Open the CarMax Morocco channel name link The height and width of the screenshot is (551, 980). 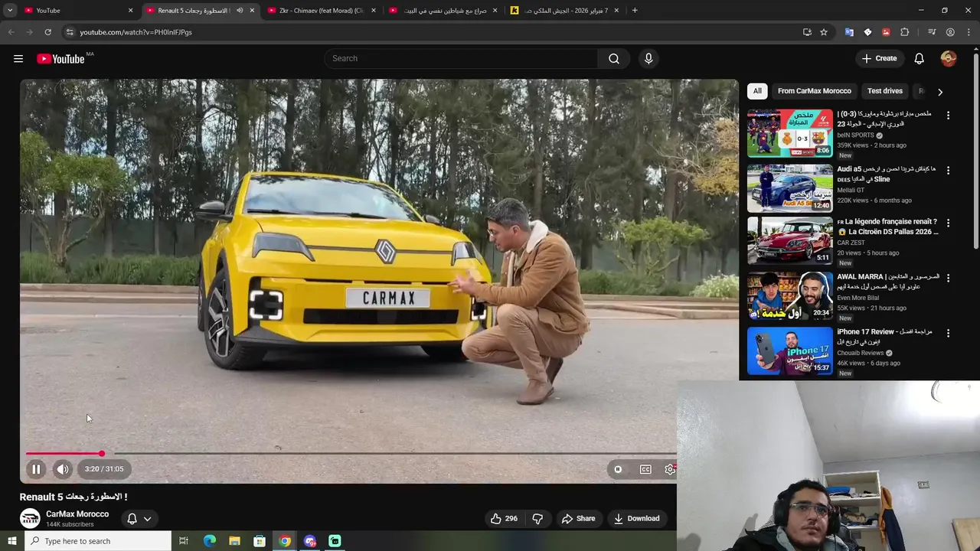click(77, 514)
